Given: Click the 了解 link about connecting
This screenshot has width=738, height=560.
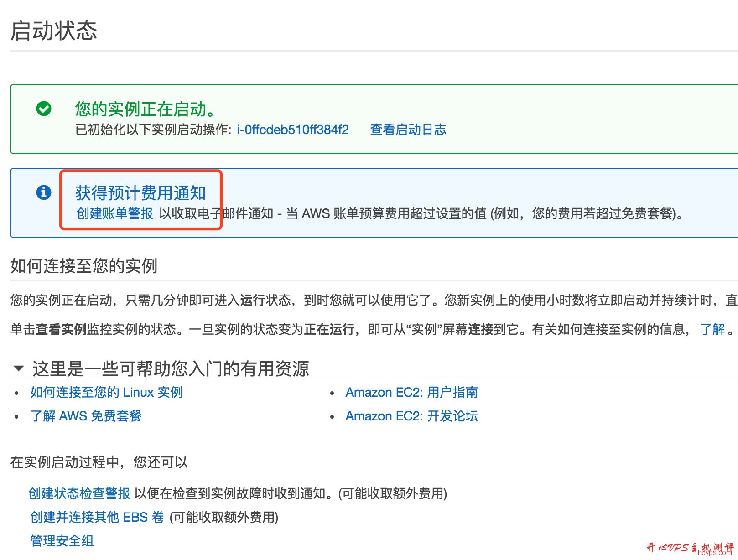Looking at the screenshot, I should click(x=712, y=329).
